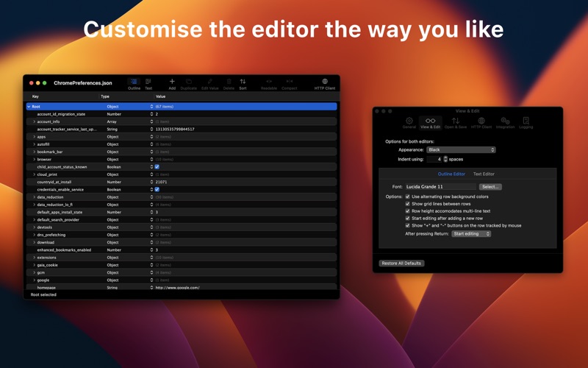
Task: Select the enhanced_bookmarks_enabled row
Action: [182, 250]
